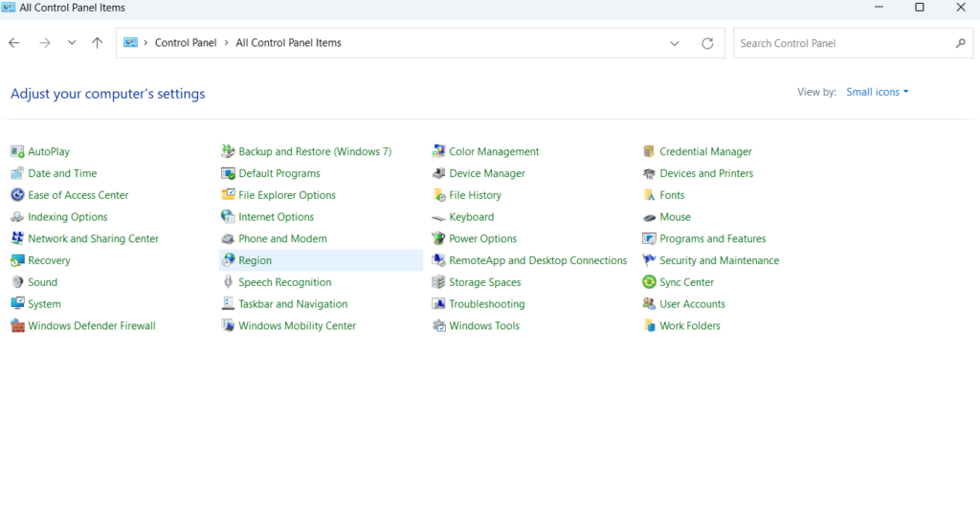This screenshot has width=980, height=510.
Task: Open the Work Folders icon
Action: pyautogui.click(x=650, y=325)
